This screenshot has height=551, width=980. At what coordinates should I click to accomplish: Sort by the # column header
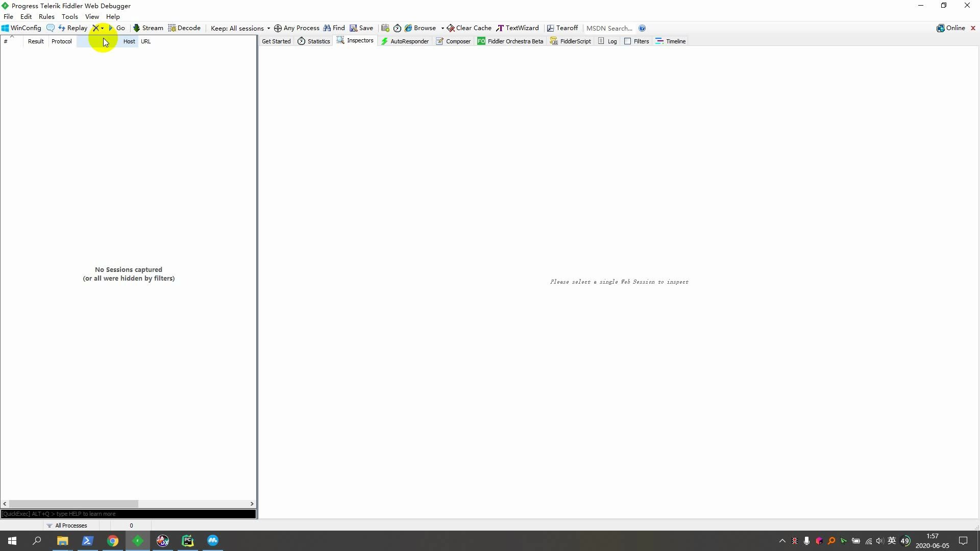(12, 41)
